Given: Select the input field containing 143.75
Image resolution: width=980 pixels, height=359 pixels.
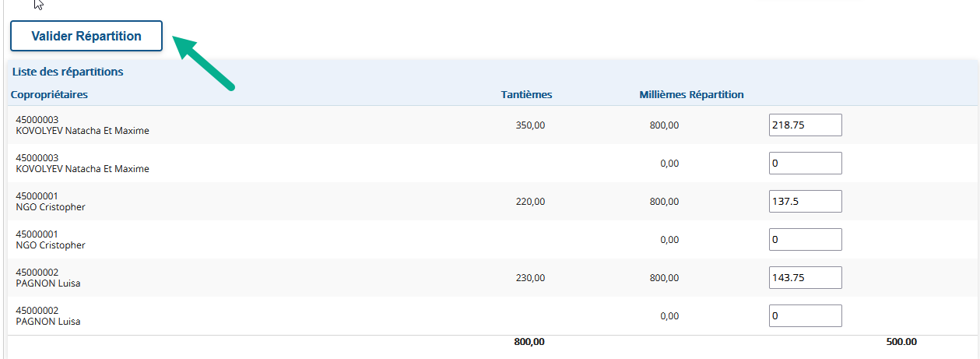Looking at the screenshot, I should pyautogui.click(x=806, y=277).
